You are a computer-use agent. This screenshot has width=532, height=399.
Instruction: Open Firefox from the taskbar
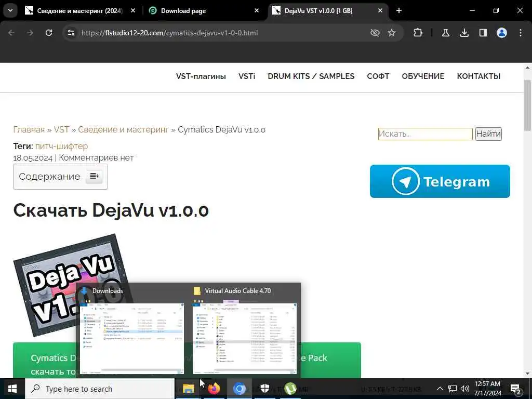pyautogui.click(x=214, y=389)
